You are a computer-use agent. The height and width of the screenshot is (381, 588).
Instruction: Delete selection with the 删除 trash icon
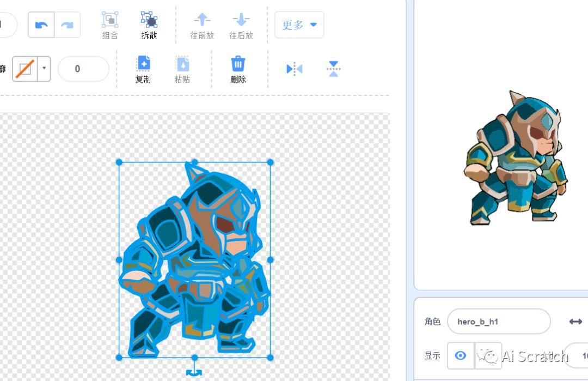pyautogui.click(x=238, y=69)
